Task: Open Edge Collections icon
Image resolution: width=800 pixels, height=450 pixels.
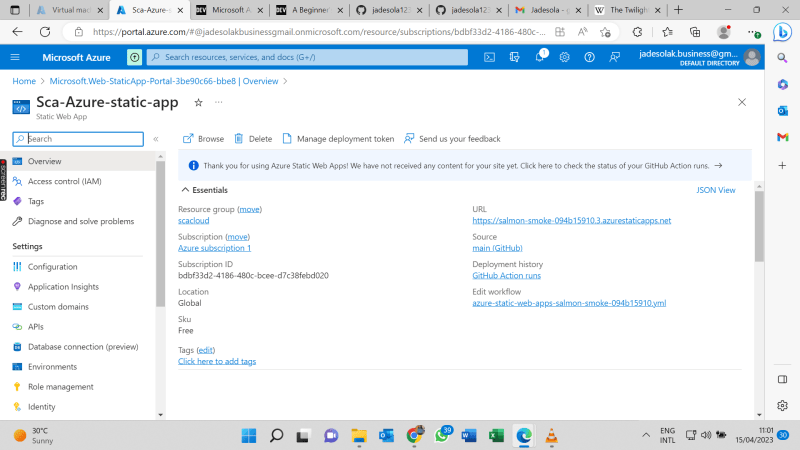Action: point(695,32)
